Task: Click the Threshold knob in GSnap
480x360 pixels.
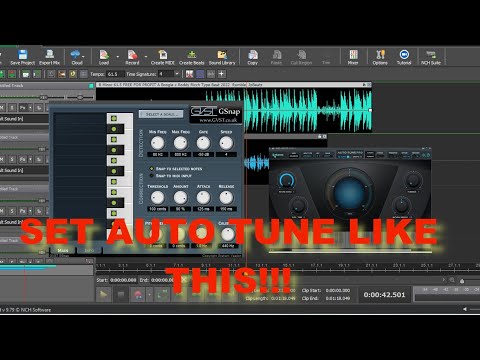Action: click(157, 197)
